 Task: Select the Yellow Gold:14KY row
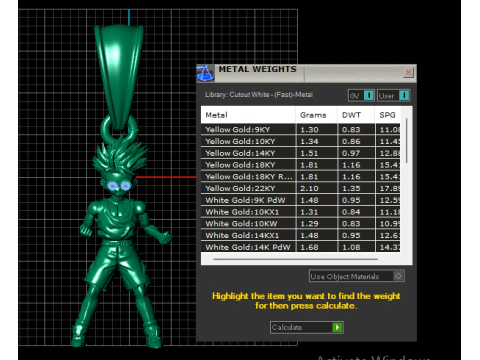tap(300, 153)
